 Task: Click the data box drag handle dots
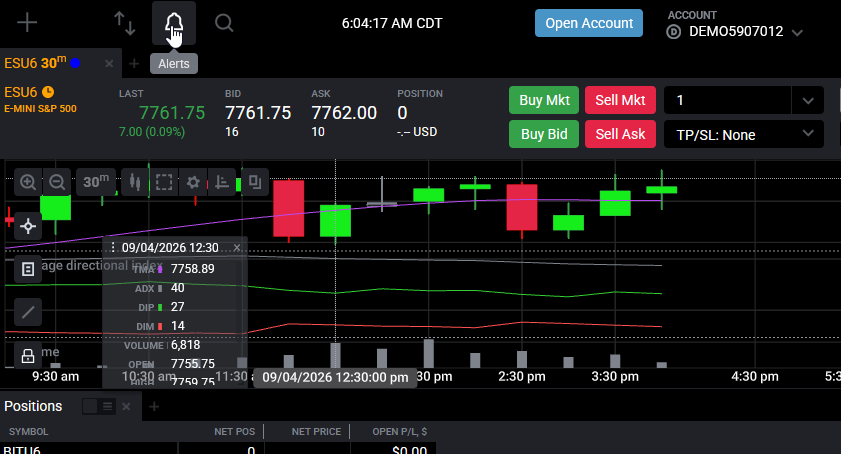(x=113, y=247)
